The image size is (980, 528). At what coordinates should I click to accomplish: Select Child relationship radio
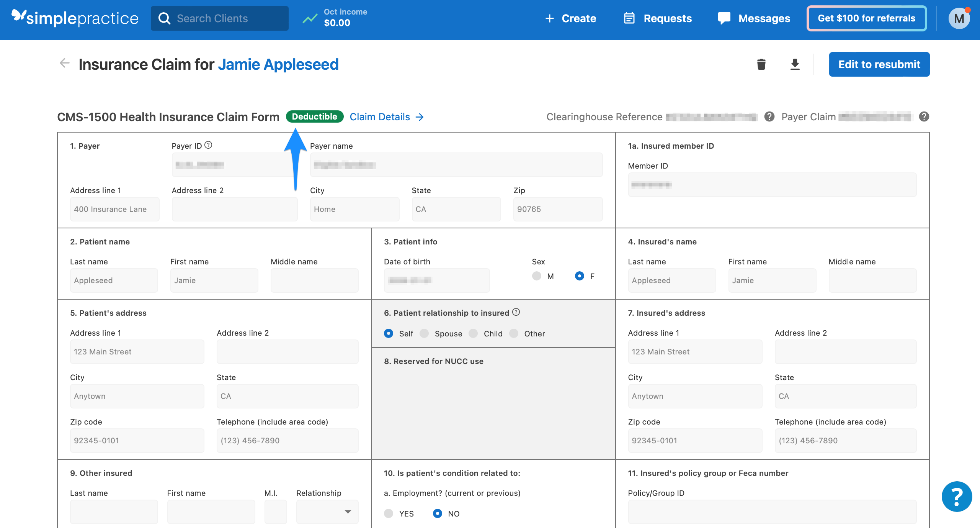click(473, 333)
